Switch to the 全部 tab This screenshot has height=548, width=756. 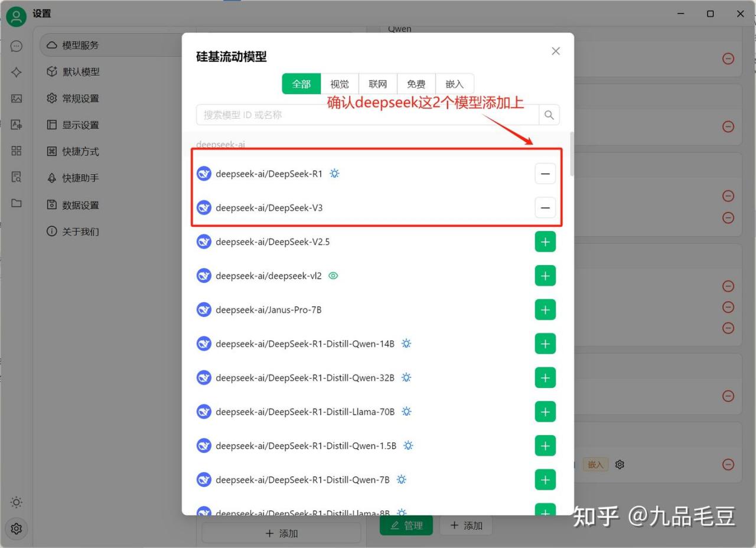coord(301,84)
